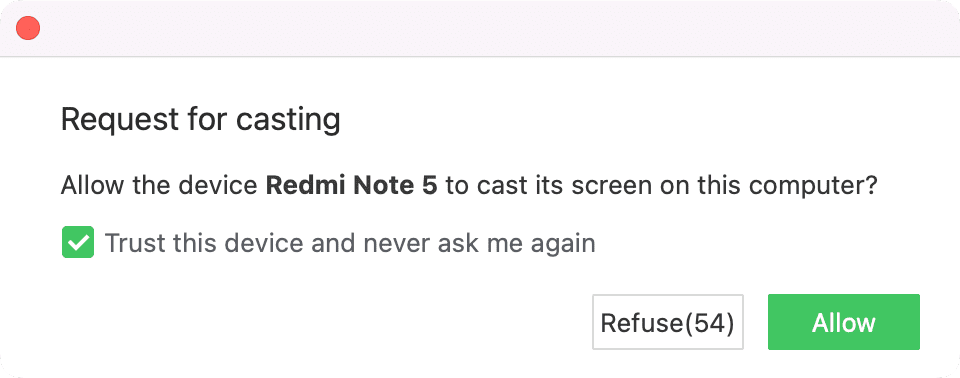The image size is (960, 378).
Task: Click the red circle window control
Action: 28,28
